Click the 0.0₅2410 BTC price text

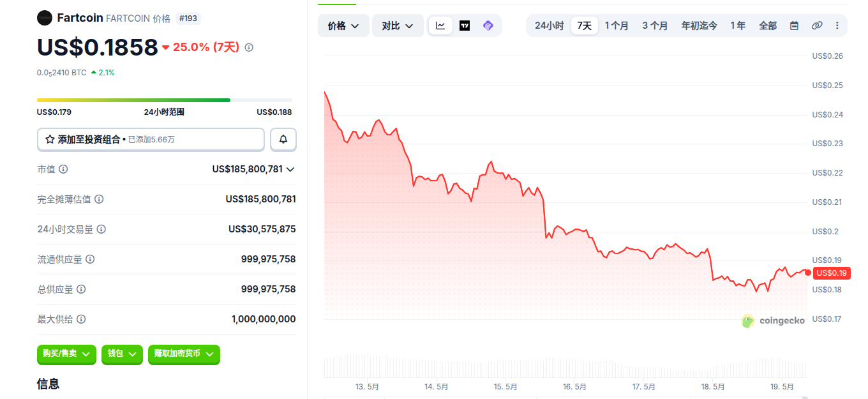[62, 73]
